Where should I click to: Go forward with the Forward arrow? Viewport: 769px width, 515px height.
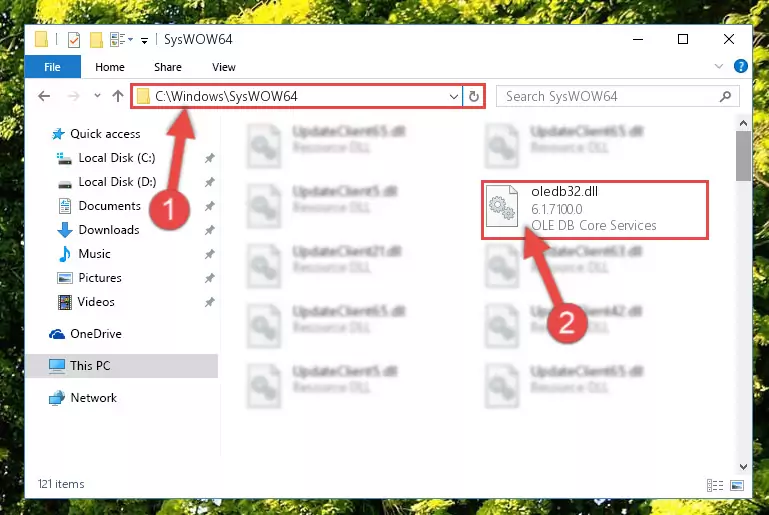tap(74, 96)
